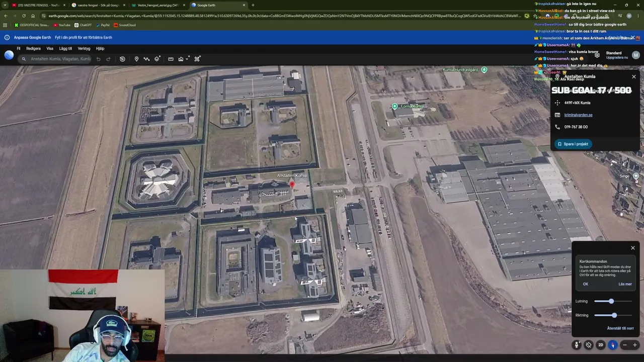The height and width of the screenshot is (362, 644).
Task: Zoom in with the plus button
Action: (635, 345)
